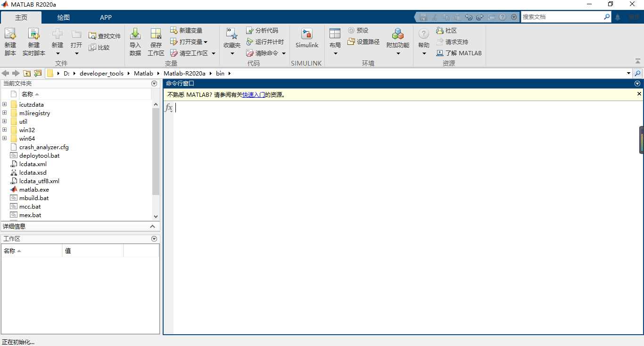Click the save disk icon in quick access toolbar

[x=423, y=17]
